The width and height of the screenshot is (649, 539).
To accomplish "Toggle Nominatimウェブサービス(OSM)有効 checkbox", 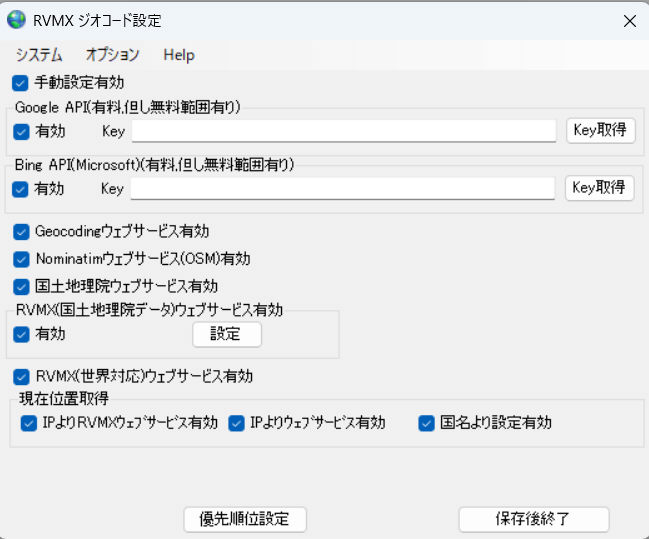I will [21, 258].
